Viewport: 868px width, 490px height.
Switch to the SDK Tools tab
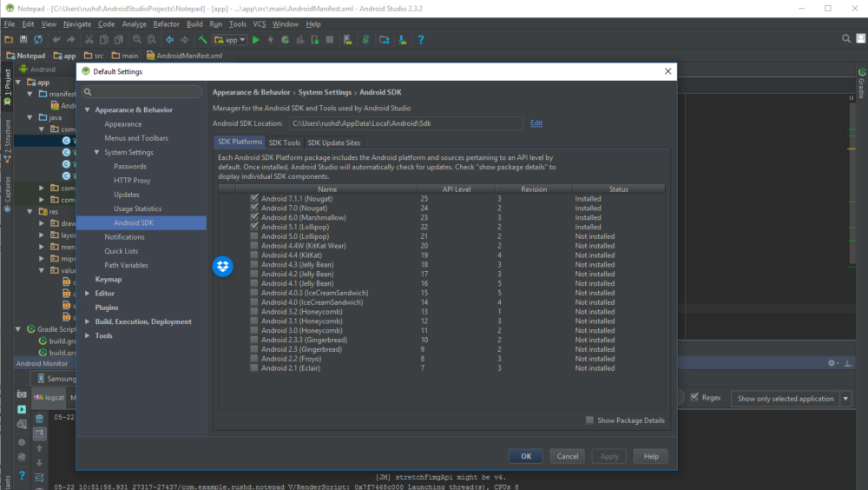pos(285,142)
